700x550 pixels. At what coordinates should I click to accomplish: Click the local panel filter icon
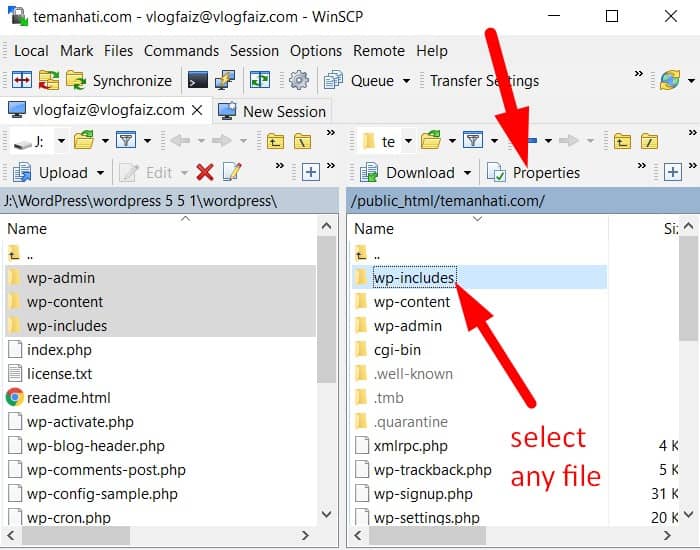126,141
